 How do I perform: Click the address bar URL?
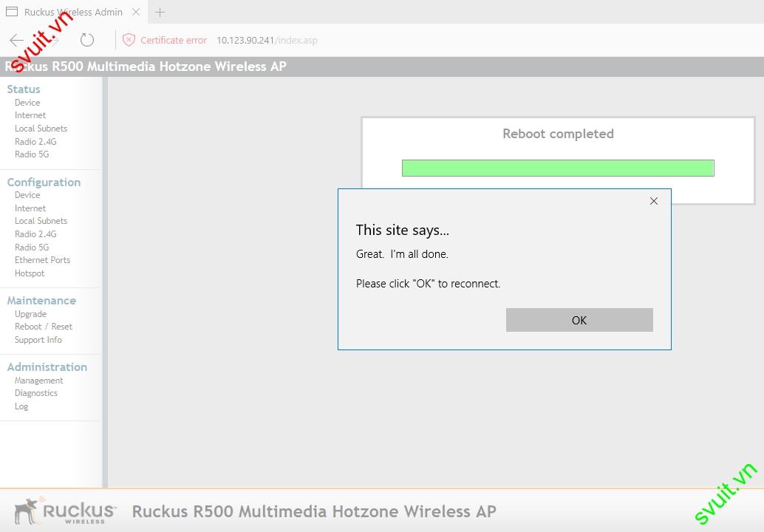tap(267, 41)
